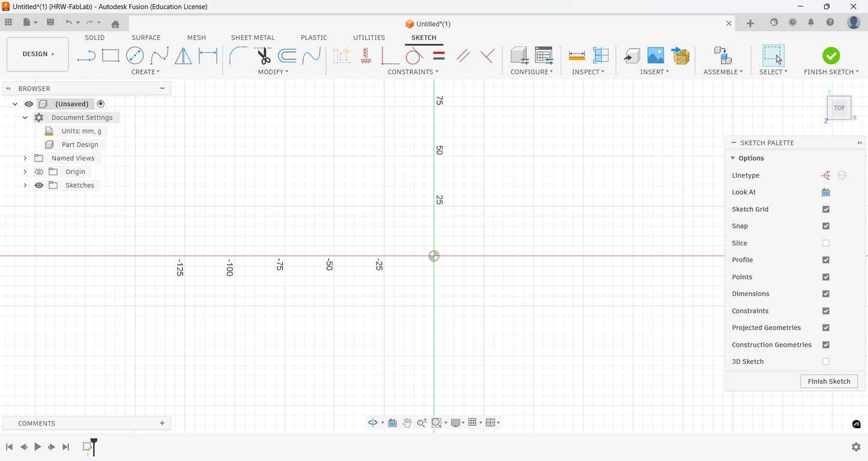Toggle the Points checkbox
The height and width of the screenshot is (461, 868).
[x=826, y=277]
